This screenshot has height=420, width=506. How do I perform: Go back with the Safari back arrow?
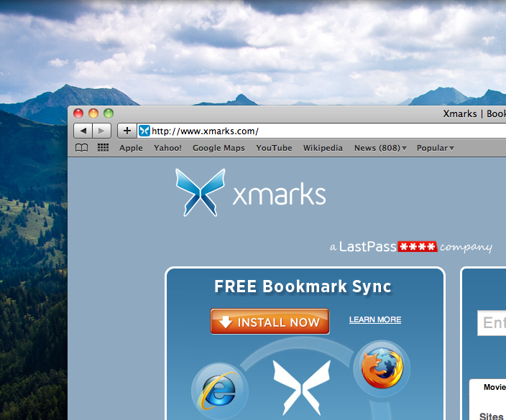[x=83, y=131]
